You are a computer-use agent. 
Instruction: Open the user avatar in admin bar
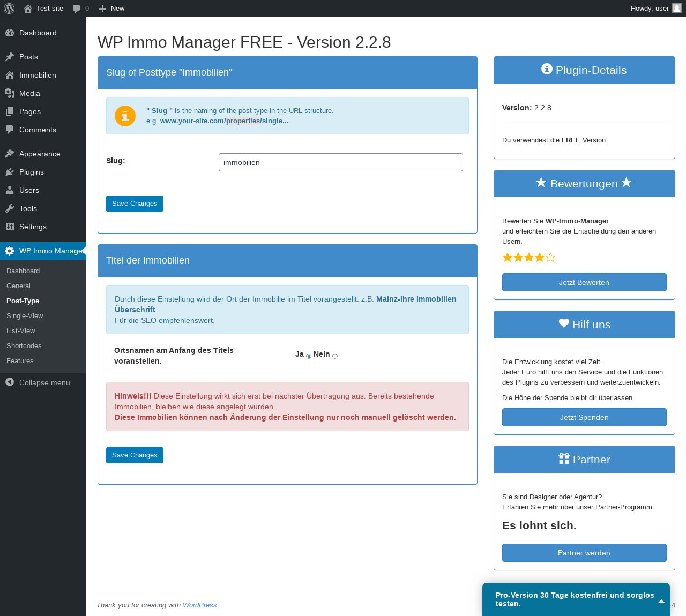677,8
